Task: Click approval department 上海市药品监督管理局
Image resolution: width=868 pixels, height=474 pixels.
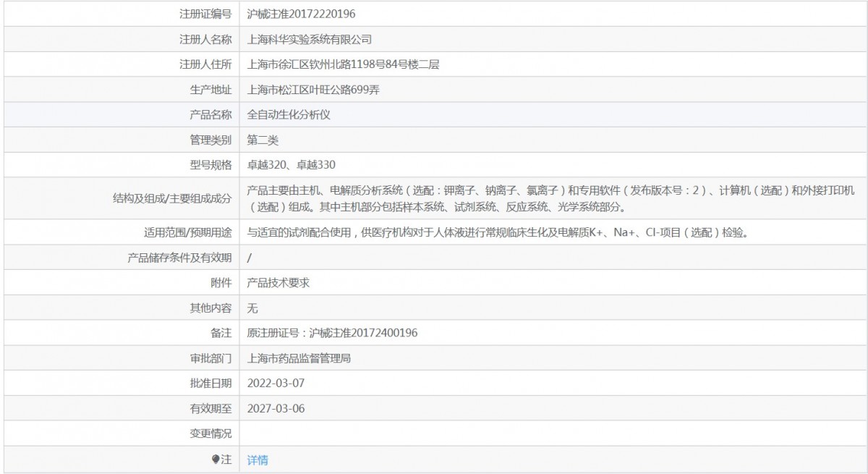Action: coord(299,358)
